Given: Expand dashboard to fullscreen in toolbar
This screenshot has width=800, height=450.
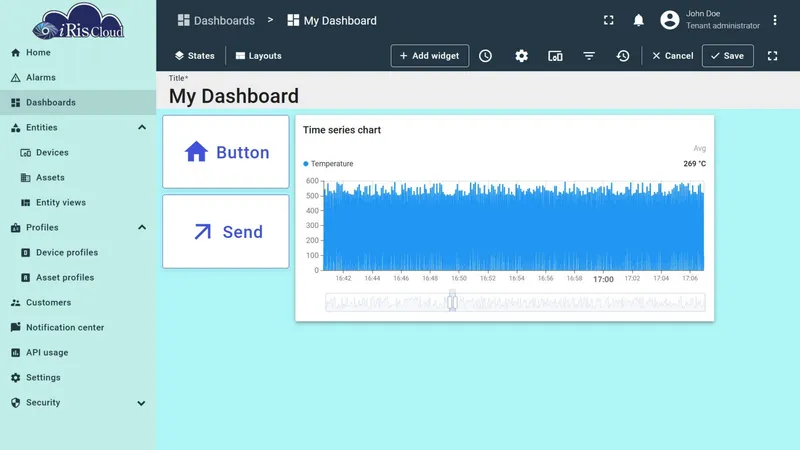Looking at the screenshot, I should 772,56.
